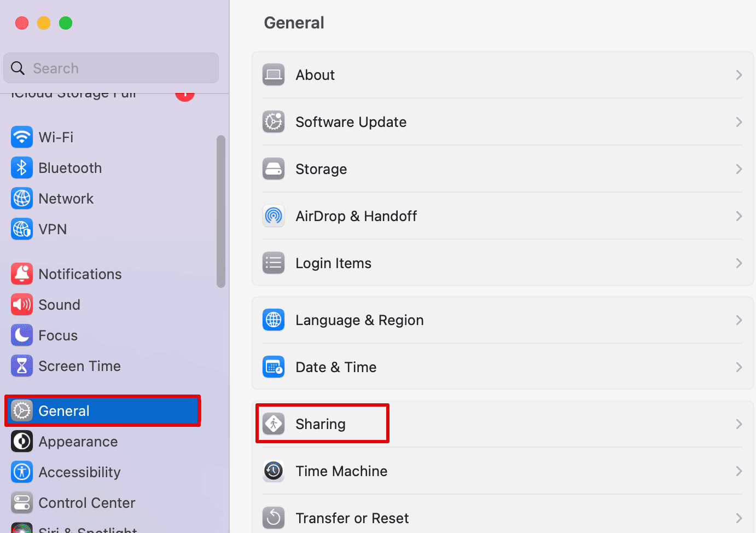The image size is (756, 533).
Task: Select Wi-Fi in the sidebar
Action: pos(56,137)
